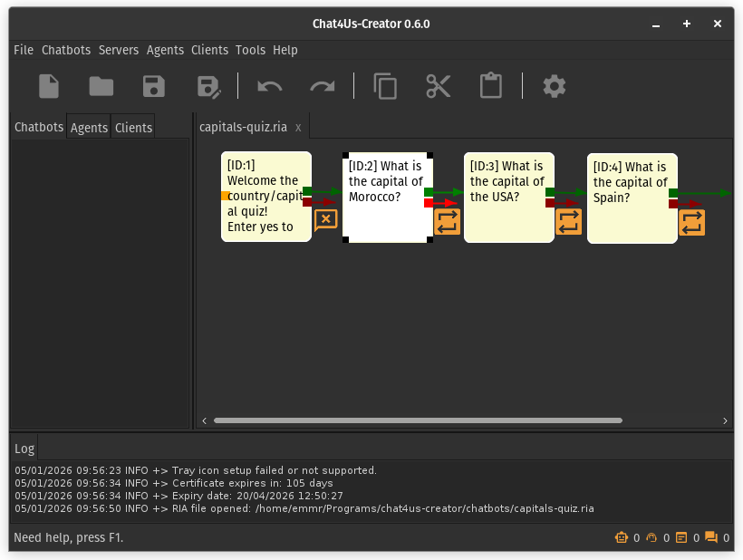Screen dimensions: 743x560
Task: Open settings via the gear icon
Action: [554, 86]
